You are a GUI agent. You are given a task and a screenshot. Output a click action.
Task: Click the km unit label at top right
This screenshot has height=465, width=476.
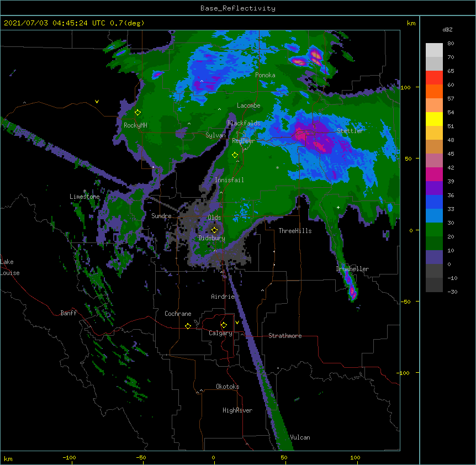coord(411,23)
